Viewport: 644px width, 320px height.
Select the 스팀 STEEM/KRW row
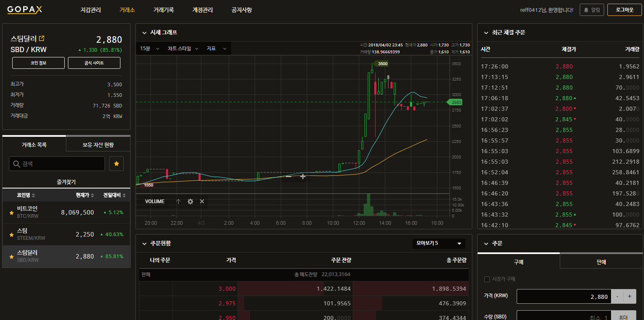(66, 235)
